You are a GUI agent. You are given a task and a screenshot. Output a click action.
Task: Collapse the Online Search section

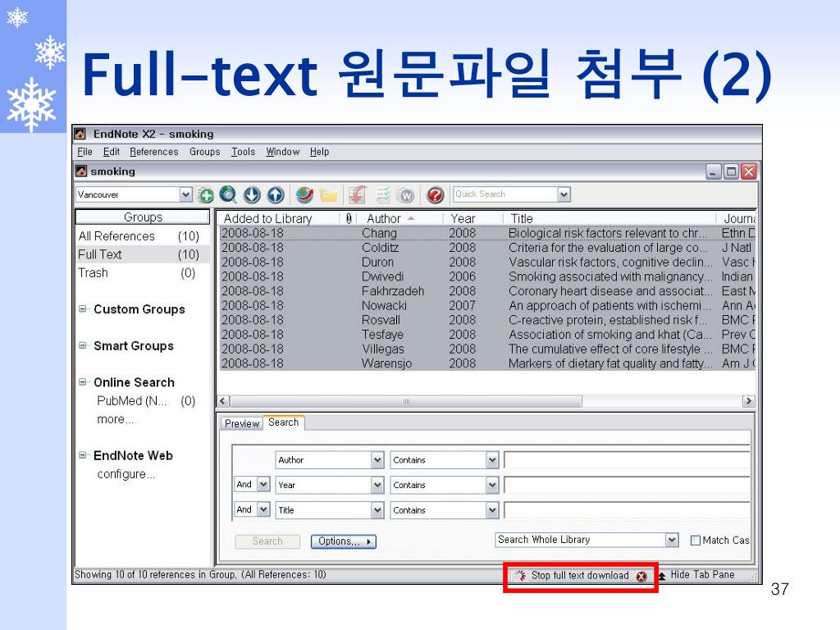pos(83,382)
